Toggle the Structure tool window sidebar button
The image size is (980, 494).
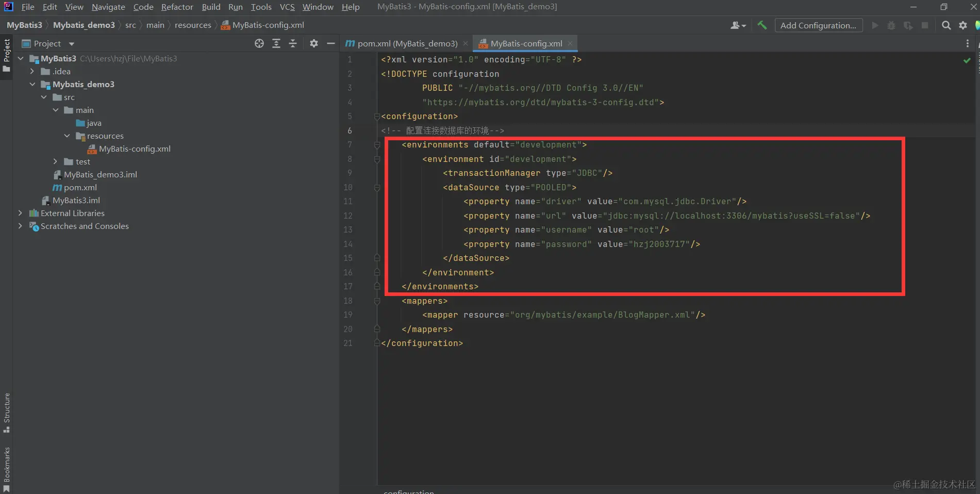point(6,413)
